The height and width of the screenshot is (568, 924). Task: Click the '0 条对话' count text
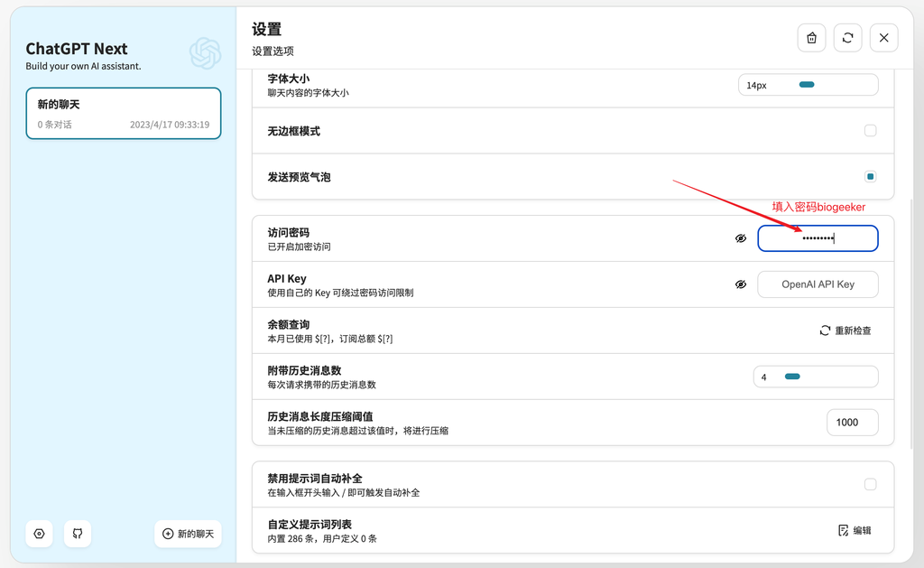(55, 125)
